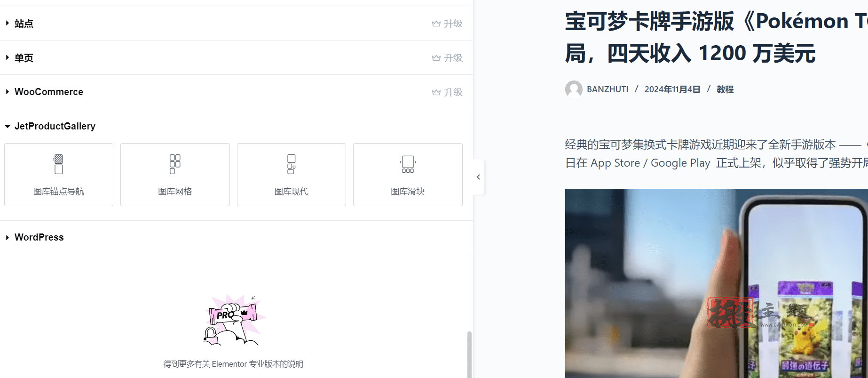Click the crown upgrade icon in 站点 row

(436, 24)
